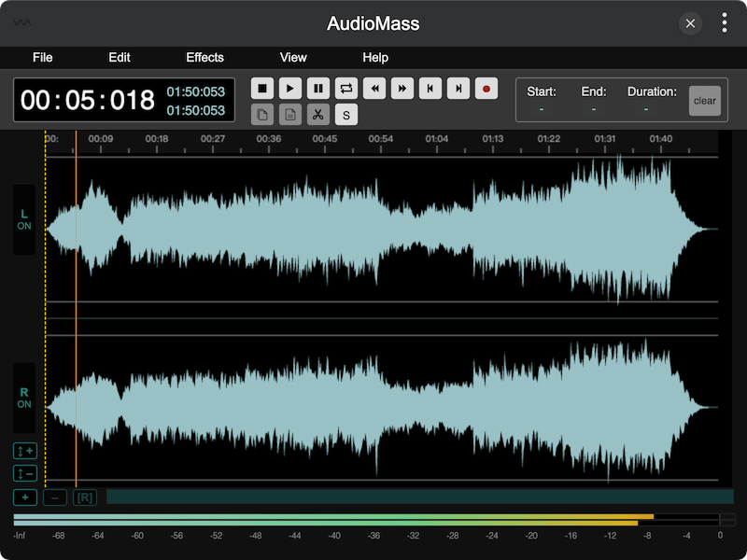Toggle the R channel ON button

coord(24,399)
